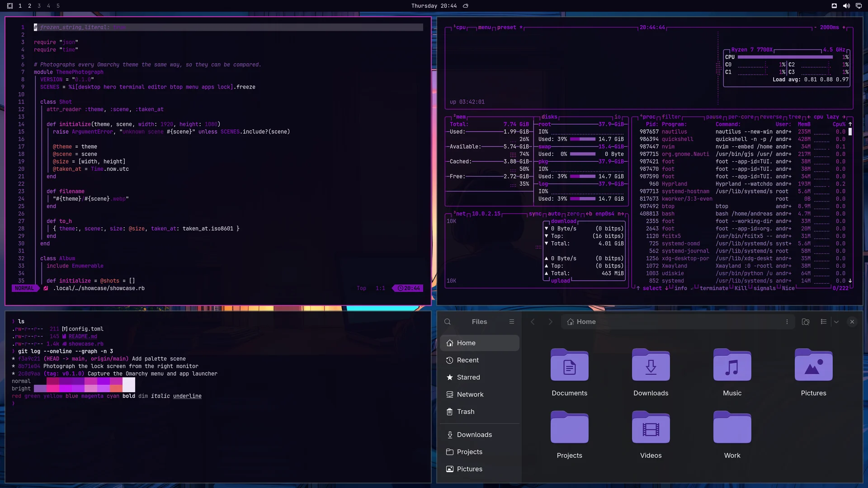
Task: Decrease btop update interval with minus
Action: click(815, 28)
